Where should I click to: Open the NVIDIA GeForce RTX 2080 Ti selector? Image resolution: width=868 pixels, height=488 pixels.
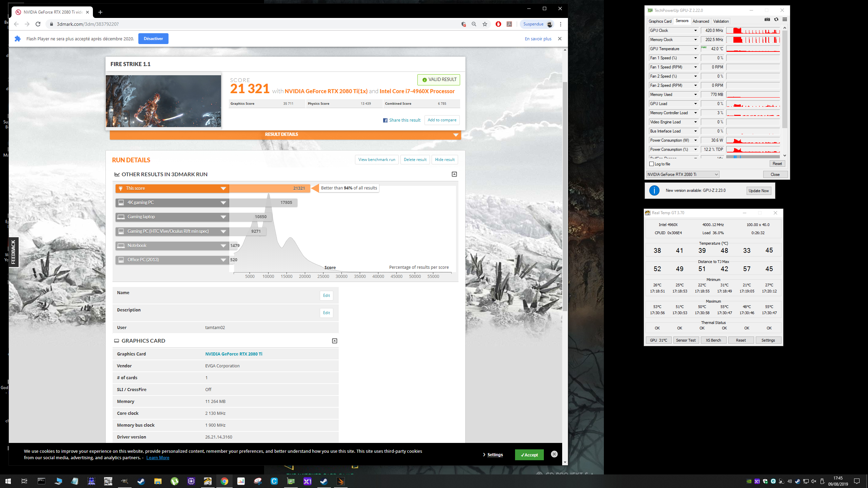(x=683, y=175)
